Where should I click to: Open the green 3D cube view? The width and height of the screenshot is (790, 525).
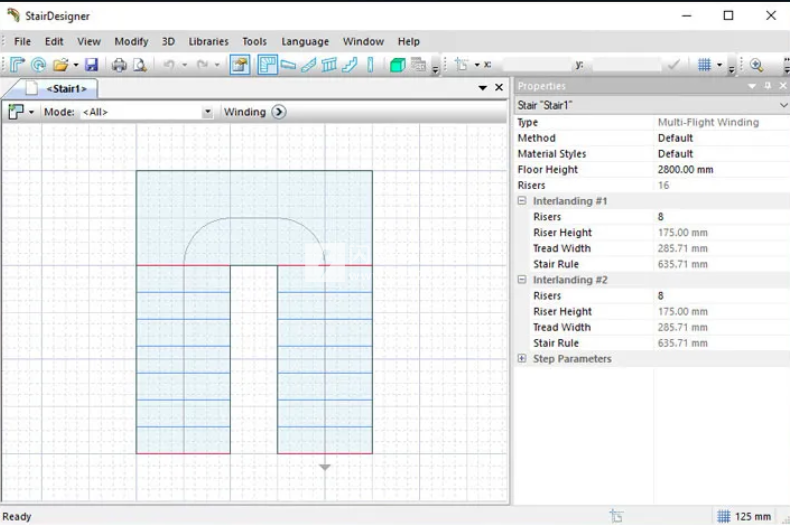(398, 64)
